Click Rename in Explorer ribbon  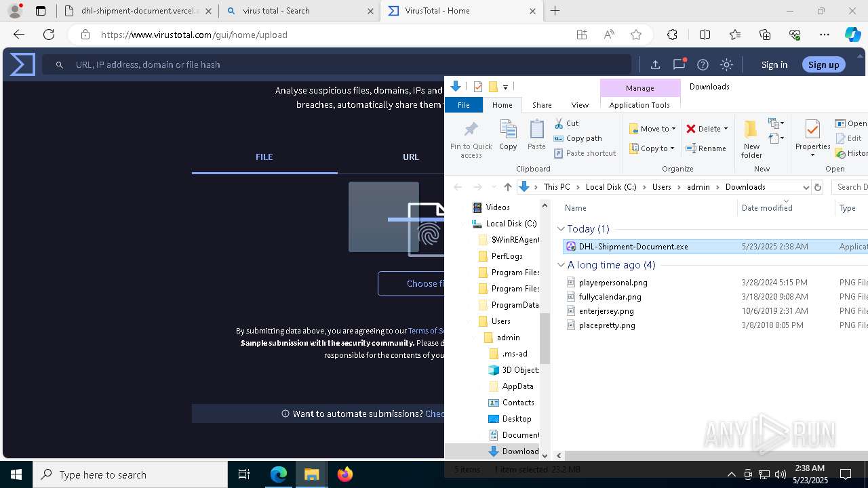pyautogui.click(x=706, y=148)
